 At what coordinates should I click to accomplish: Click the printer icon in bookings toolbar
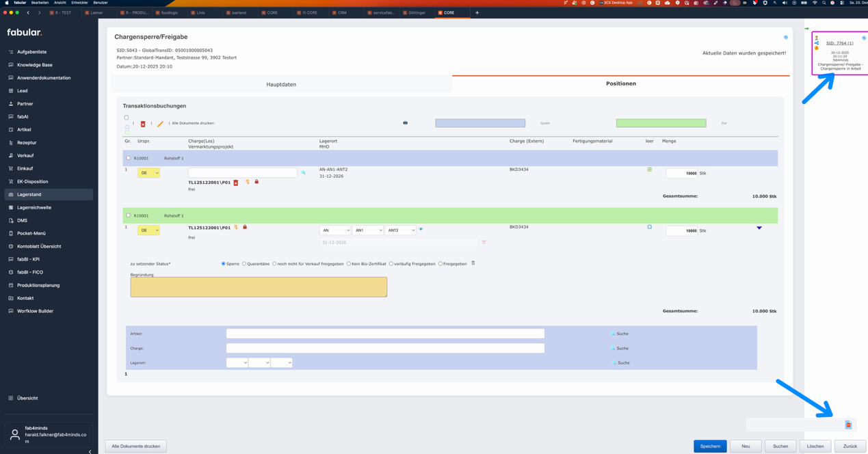point(405,123)
